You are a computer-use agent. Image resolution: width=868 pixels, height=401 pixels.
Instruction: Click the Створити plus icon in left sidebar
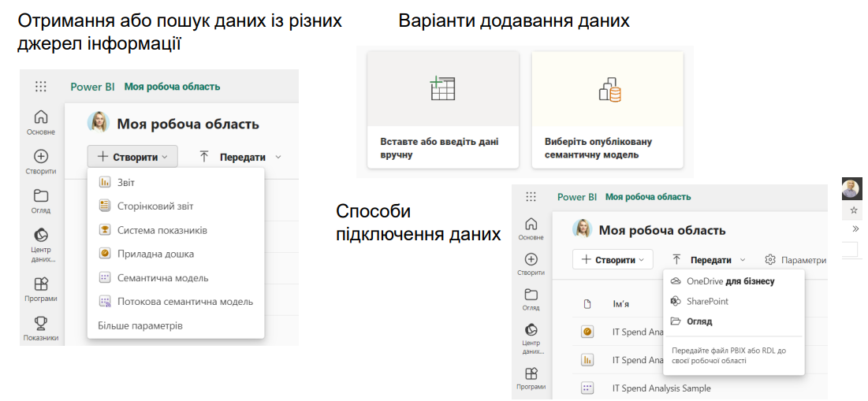coord(41,157)
